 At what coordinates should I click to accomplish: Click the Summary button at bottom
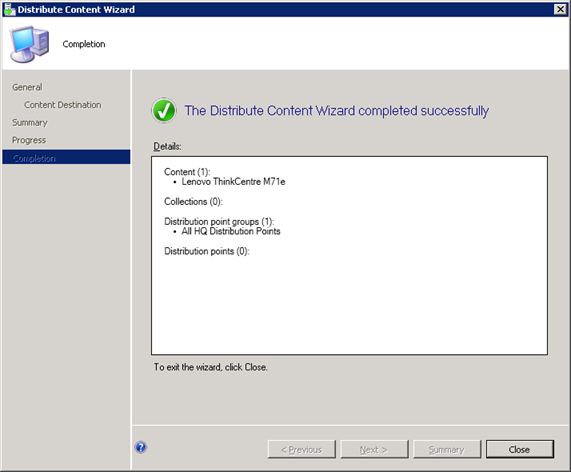coord(447,449)
